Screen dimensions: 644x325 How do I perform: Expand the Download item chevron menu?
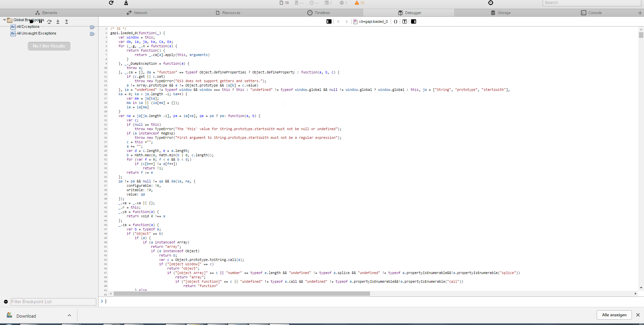[69, 315]
